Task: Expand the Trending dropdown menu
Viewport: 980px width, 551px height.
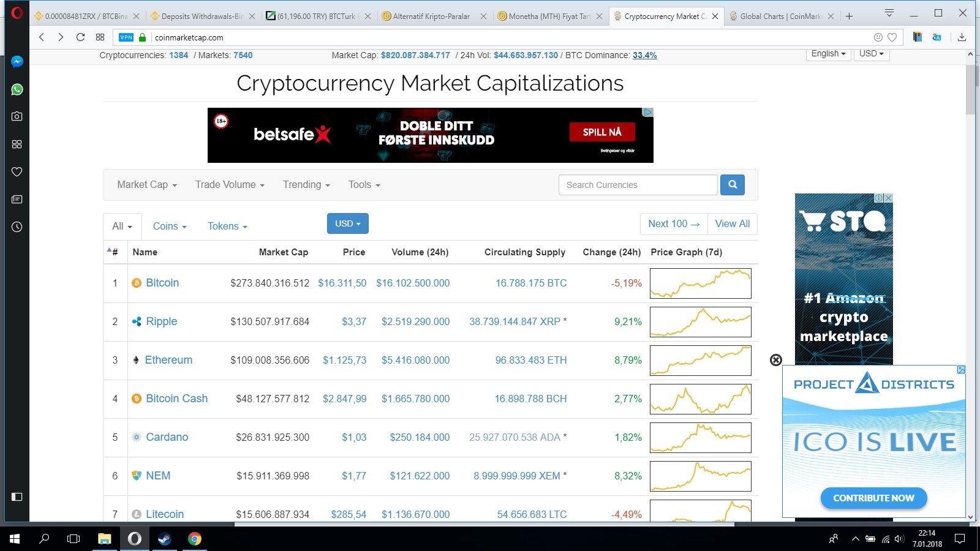Action: [x=306, y=185]
